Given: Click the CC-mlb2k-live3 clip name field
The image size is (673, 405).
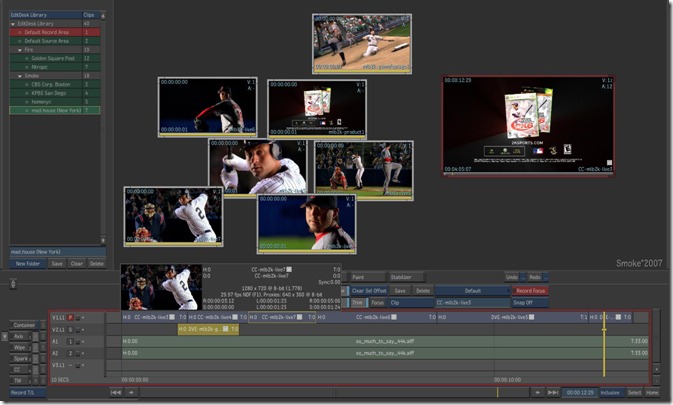Looking at the screenshot, I should [x=473, y=302].
